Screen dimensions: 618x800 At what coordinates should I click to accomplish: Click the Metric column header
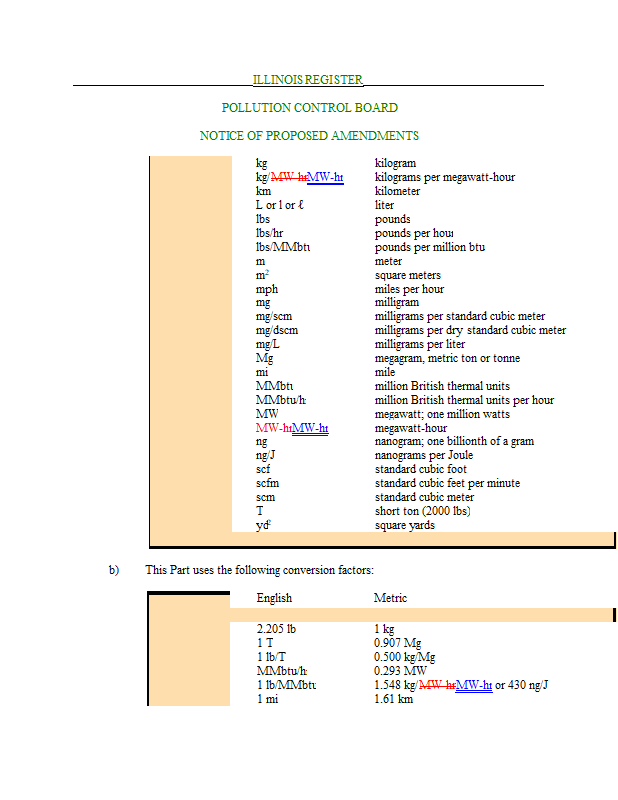(390, 598)
